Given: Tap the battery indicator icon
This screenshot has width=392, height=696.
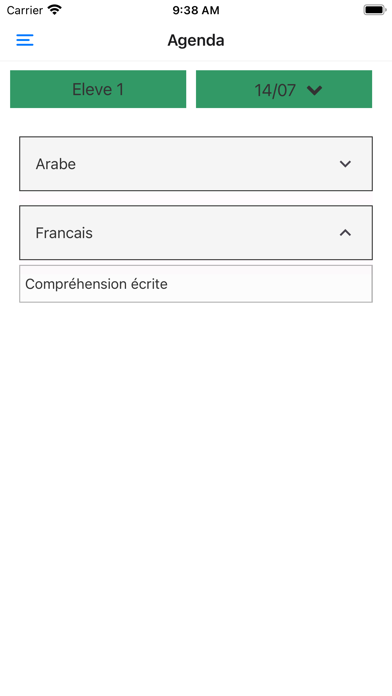Looking at the screenshot, I should point(375,10).
